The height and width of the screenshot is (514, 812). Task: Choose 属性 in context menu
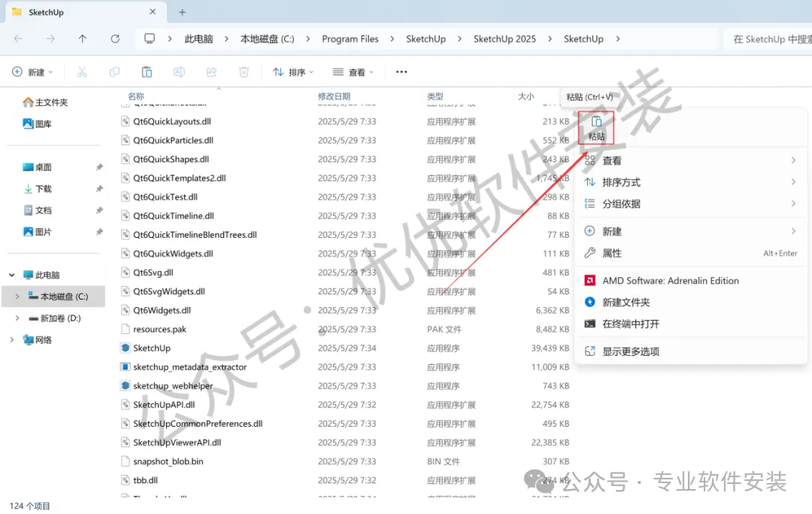click(x=690, y=254)
